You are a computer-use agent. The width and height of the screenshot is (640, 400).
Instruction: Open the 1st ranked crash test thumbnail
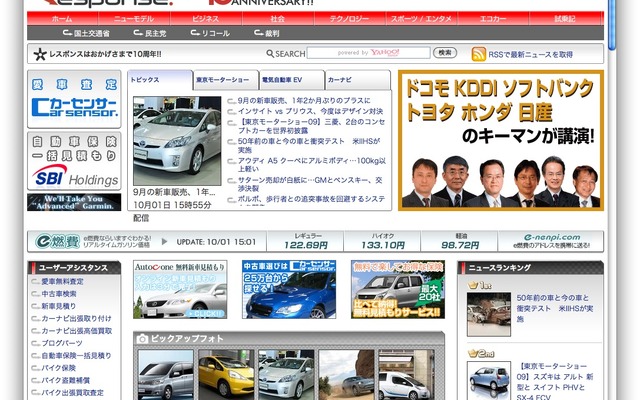click(x=489, y=314)
